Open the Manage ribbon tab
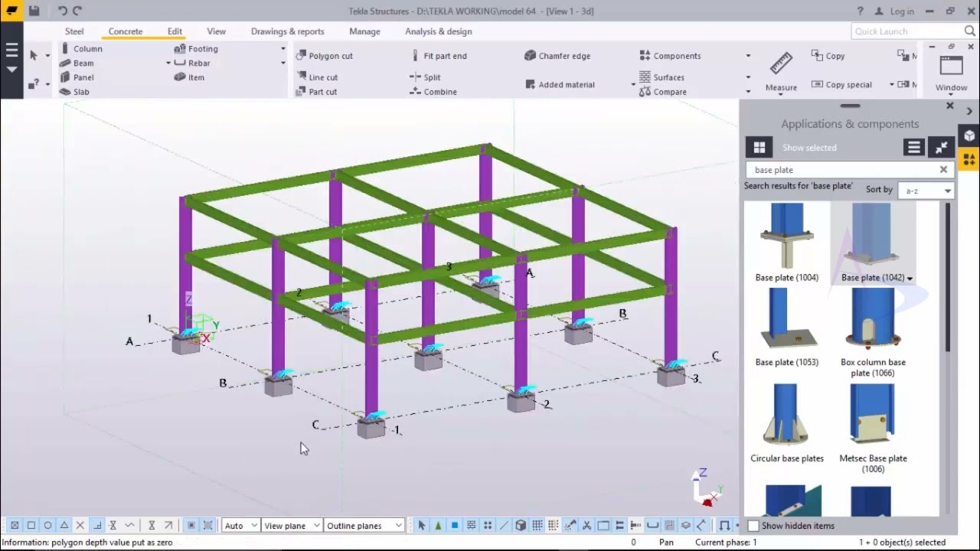 (364, 31)
